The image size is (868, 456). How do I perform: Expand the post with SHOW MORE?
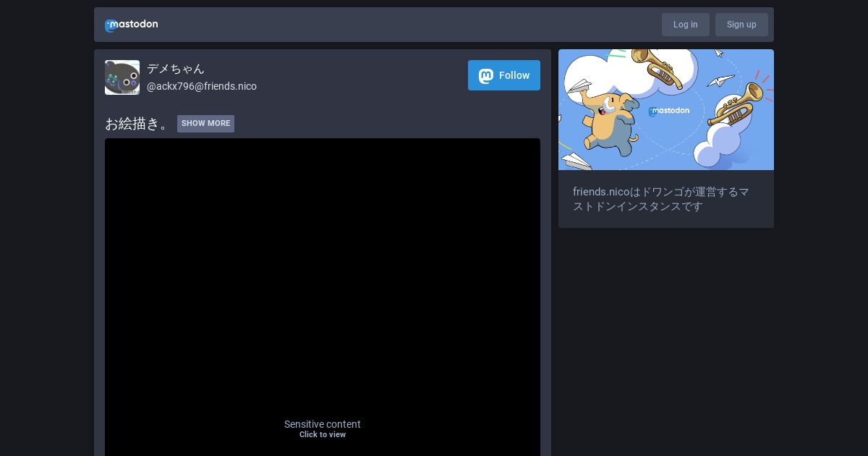pos(205,124)
